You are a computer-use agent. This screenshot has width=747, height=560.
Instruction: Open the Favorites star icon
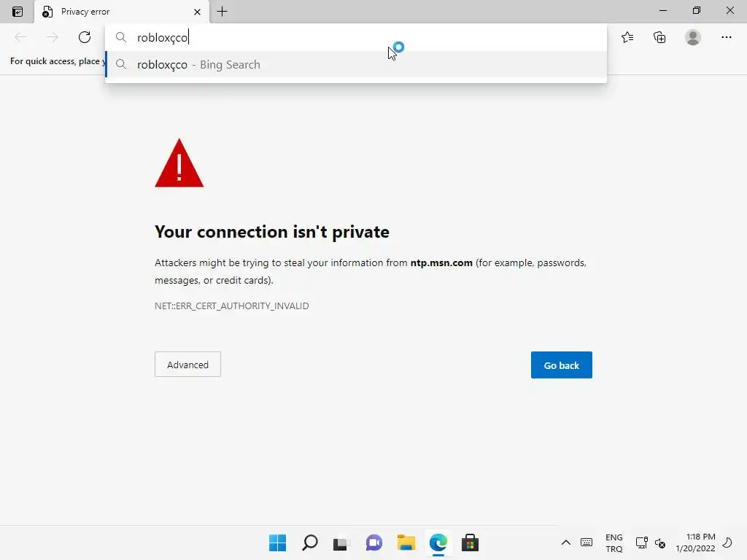click(627, 37)
